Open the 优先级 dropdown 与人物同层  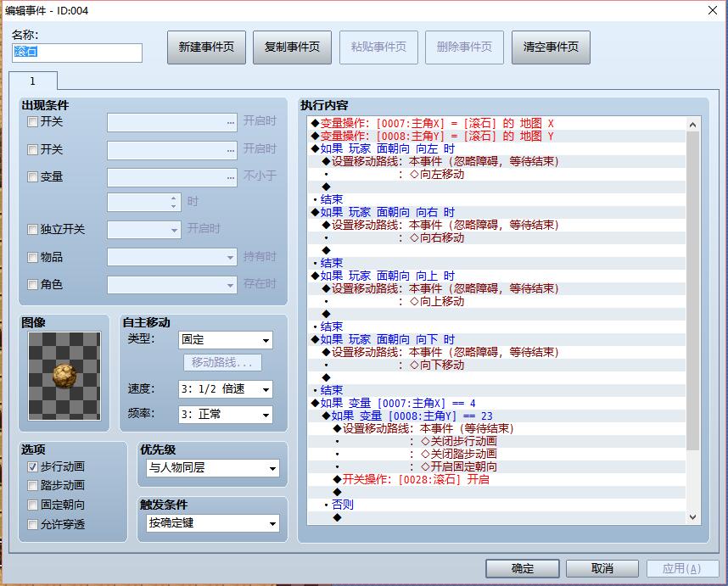(x=213, y=468)
